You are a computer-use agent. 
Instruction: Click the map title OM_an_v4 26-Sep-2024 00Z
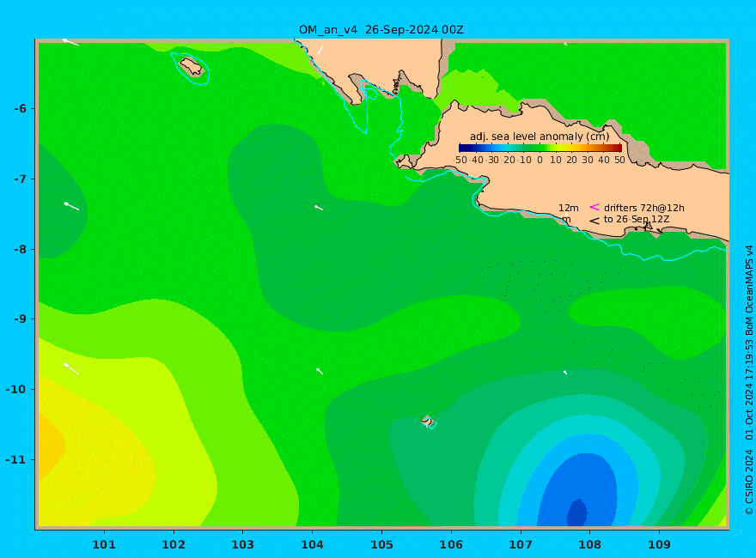[x=381, y=30]
